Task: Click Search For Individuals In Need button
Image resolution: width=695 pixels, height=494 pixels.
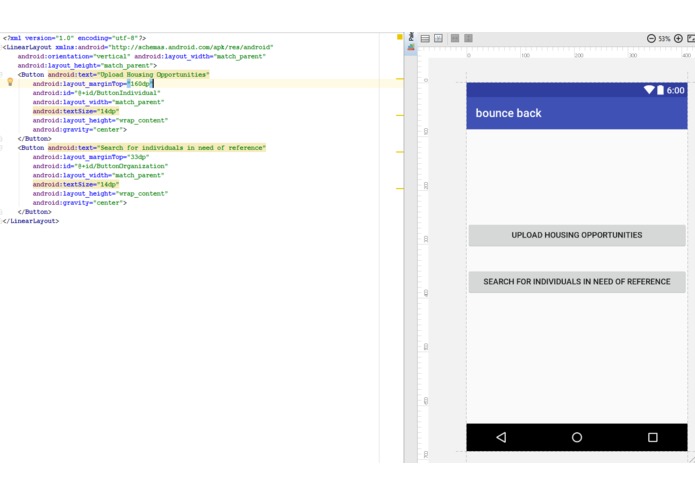Action: pyautogui.click(x=577, y=282)
